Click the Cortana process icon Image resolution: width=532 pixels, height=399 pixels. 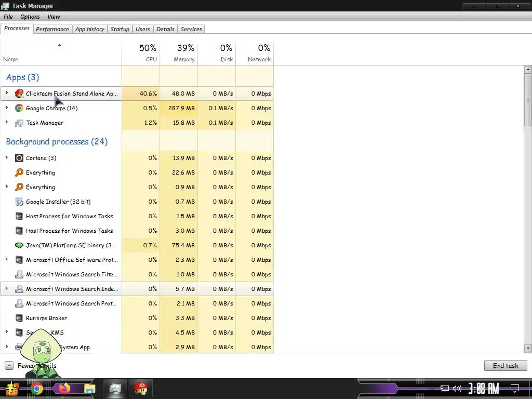click(x=19, y=158)
